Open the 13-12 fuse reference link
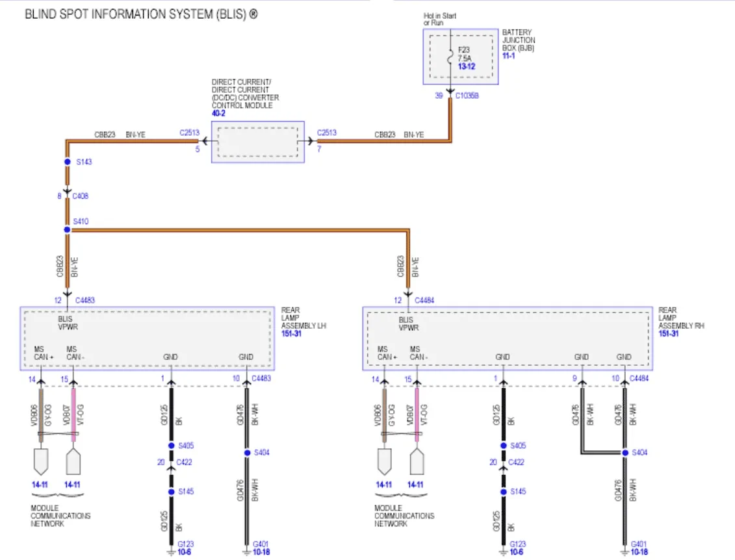Viewport: 735px width, 560px height. pos(467,66)
